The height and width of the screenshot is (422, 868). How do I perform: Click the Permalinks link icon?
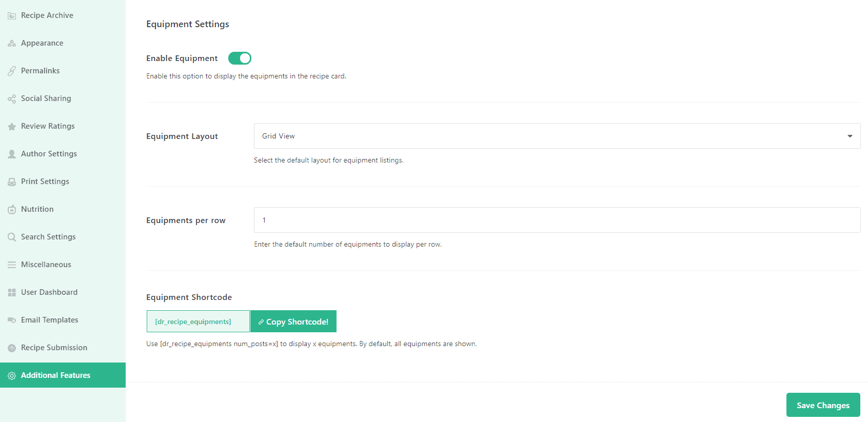12,71
